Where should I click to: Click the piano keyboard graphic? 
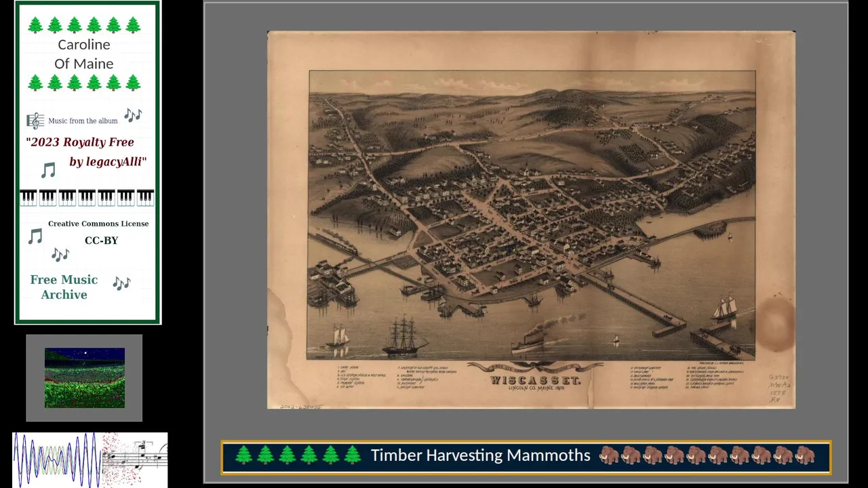tap(87, 197)
